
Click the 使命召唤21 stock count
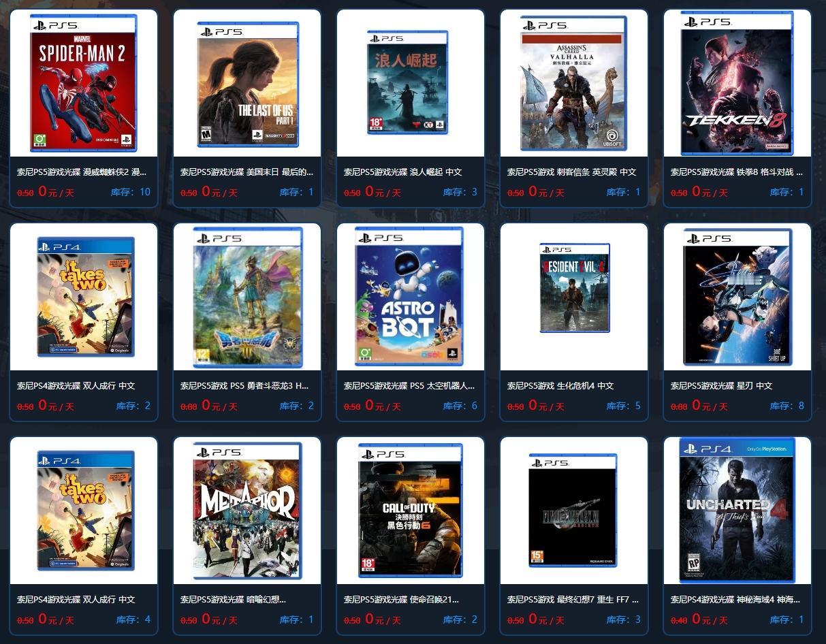(460, 619)
